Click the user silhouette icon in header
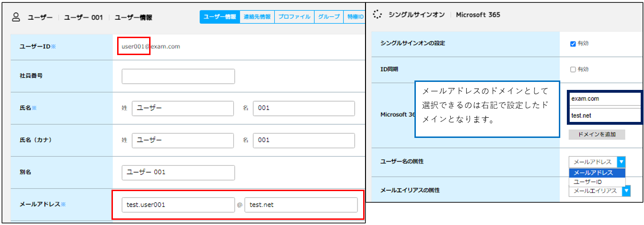Viewport: 644px width, 225px height. click(x=16, y=17)
